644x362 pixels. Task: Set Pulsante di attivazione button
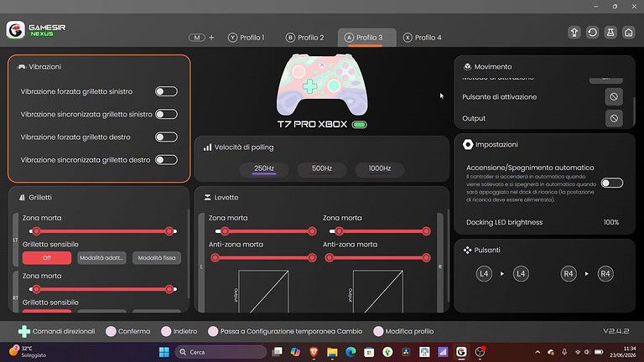[x=614, y=97]
